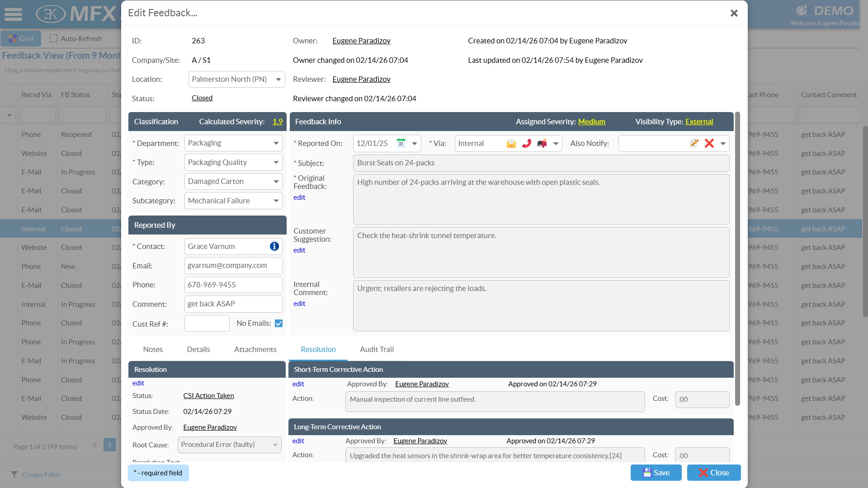Show contact info for Grace Varnum
The image size is (868, 488).
point(274,246)
